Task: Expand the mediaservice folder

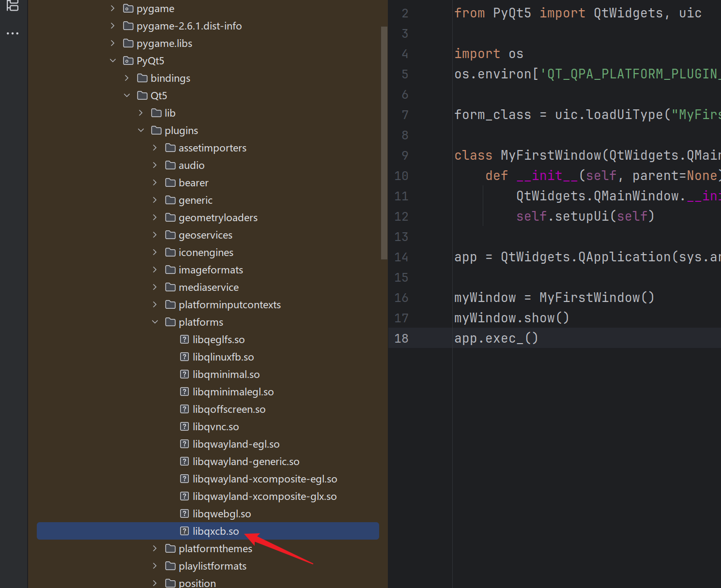Action: (x=155, y=287)
